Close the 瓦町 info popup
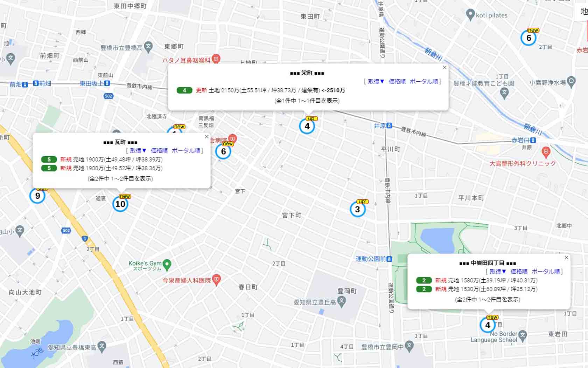 (x=206, y=137)
